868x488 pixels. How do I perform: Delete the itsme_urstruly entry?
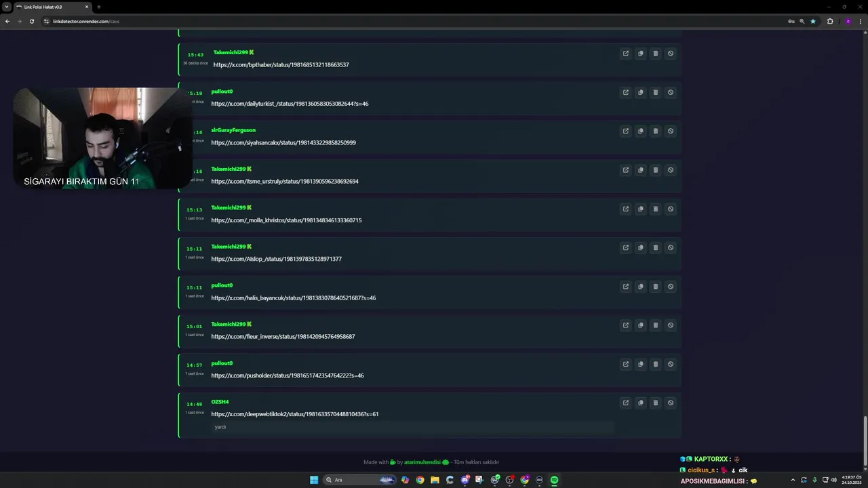[655, 170]
